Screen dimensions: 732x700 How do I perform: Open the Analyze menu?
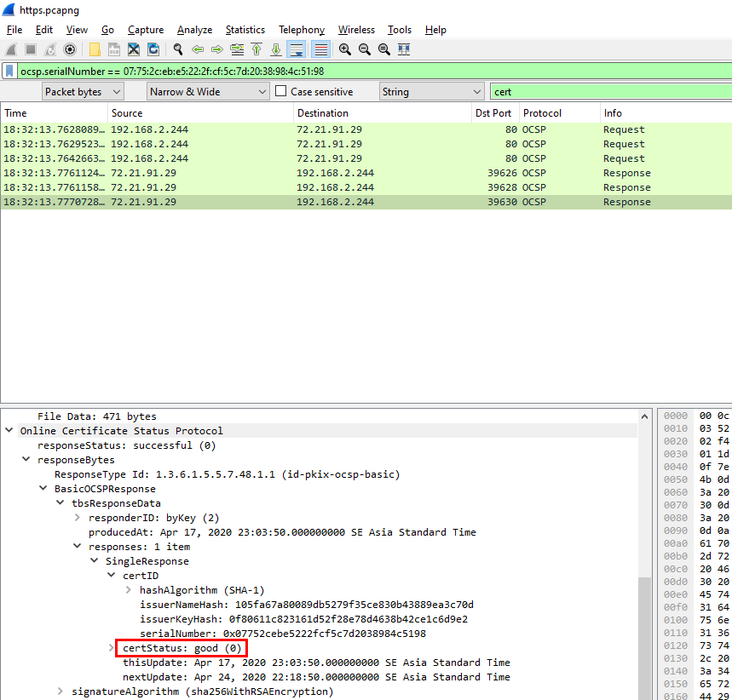point(194,30)
